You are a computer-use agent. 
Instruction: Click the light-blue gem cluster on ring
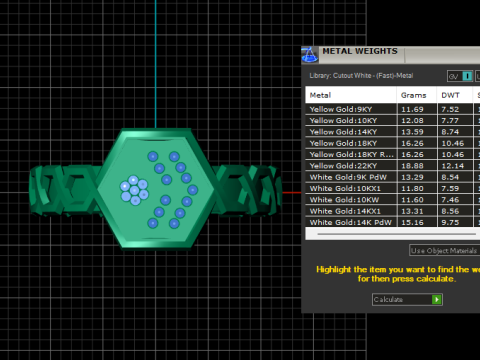coord(134,190)
